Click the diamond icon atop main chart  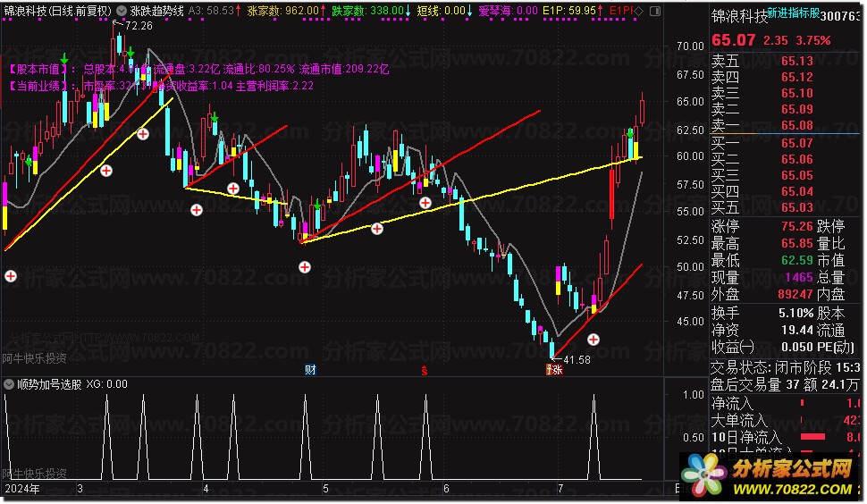click(x=639, y=11)
